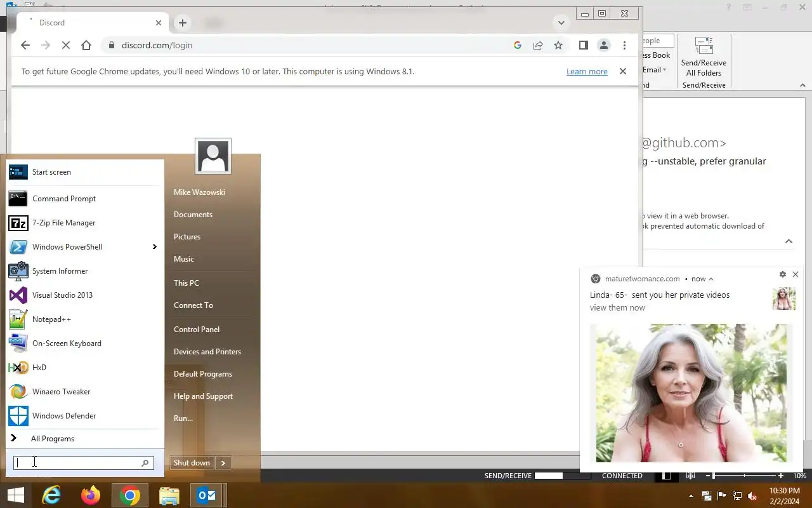The height and width of the screenshot is (508, 812).
Task: Click the search magnifier icon in Start menu
Action: (x=145, y=463)
